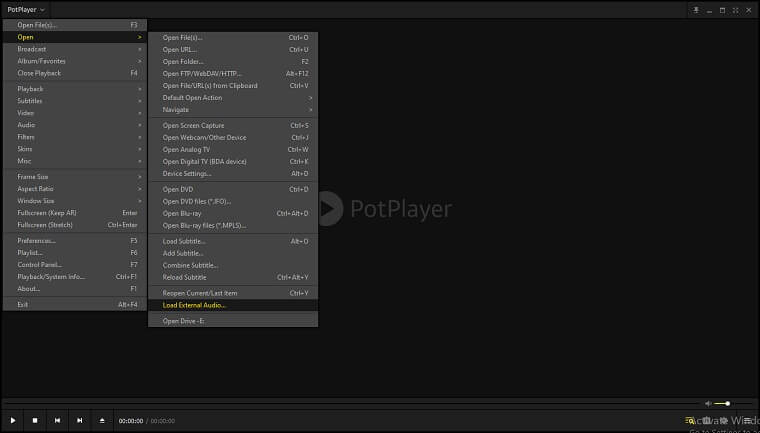Expand the Album/Favorites submenu
The image size is (760, 433).
[75, 61]
